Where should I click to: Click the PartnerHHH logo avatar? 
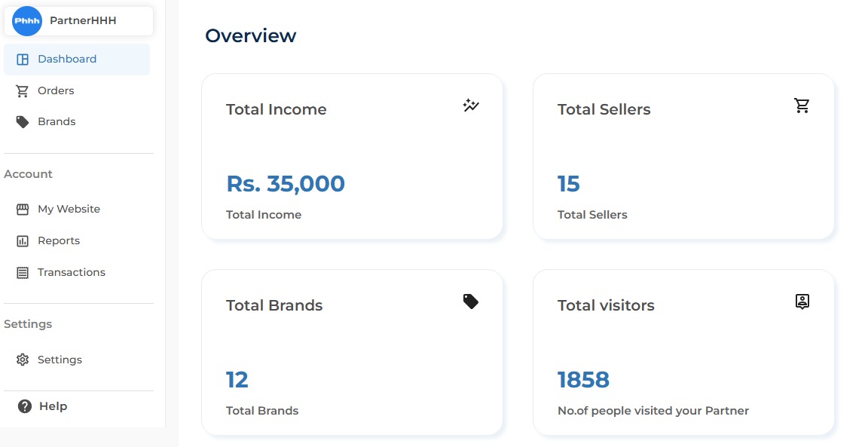pos(26,21)
